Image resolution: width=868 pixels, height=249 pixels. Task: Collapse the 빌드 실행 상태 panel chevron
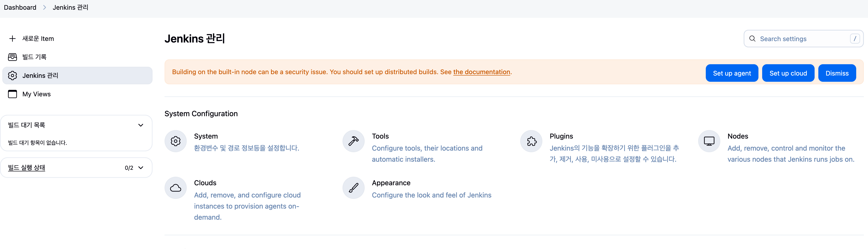(x=141, y=168)
